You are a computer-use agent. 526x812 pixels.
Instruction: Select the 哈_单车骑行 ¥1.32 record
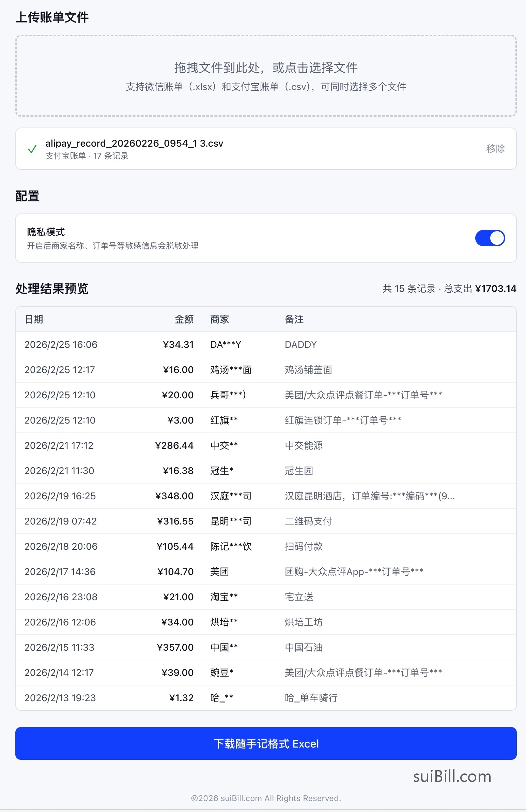click(266, 698)
